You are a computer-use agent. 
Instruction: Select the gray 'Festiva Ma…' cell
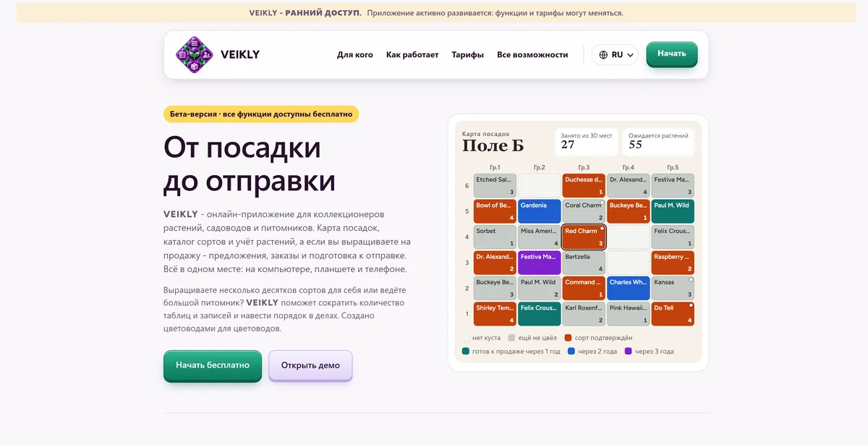(x=673, y=185)
